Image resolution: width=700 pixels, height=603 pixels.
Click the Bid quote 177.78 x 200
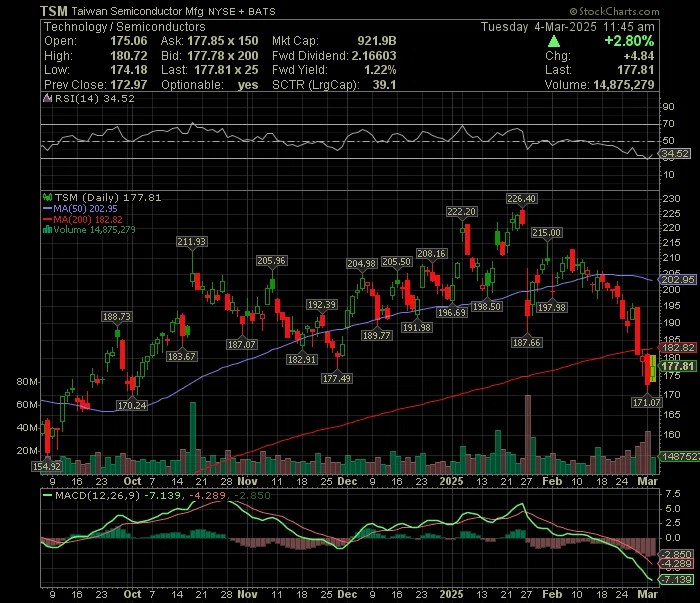coord(223,56)
